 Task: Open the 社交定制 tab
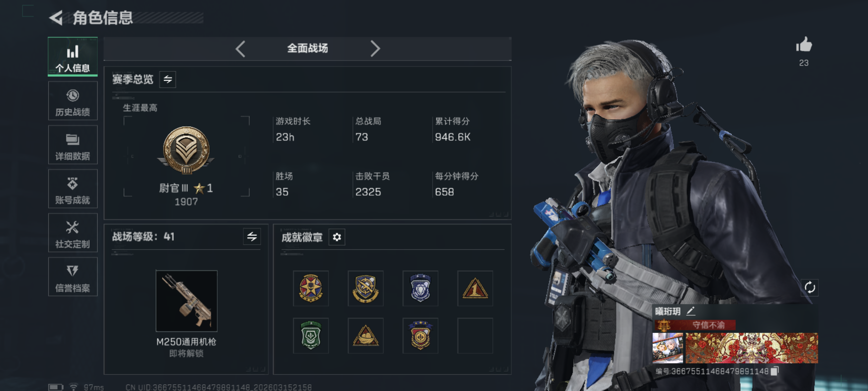pyautogui.click(x=73, y=232)
